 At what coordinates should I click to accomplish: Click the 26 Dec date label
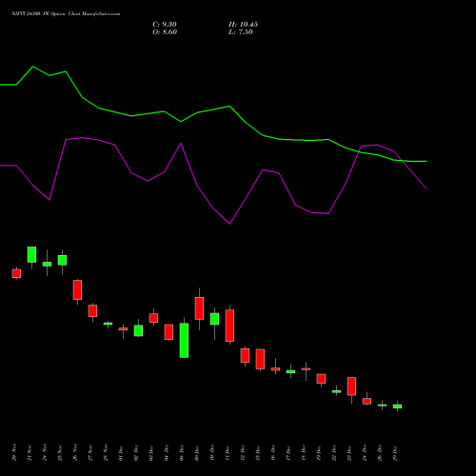(x=380, y=452)
